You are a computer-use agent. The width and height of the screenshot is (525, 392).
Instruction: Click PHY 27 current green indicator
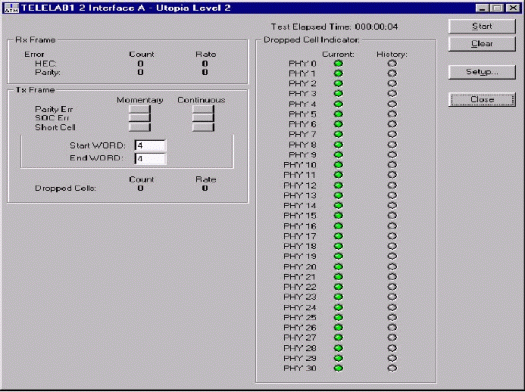click(x=339, y=337)
